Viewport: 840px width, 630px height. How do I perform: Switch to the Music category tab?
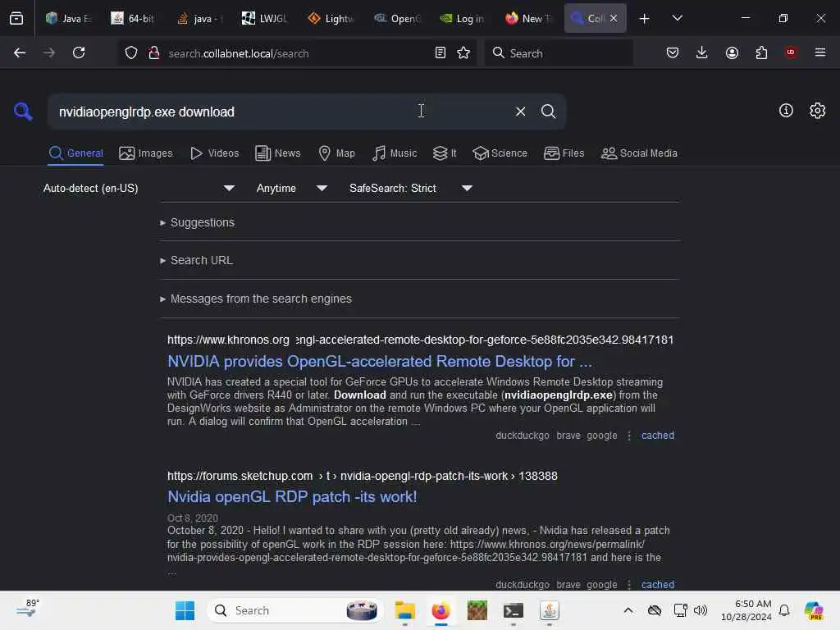pyautogui.click(x=395, y=153)
